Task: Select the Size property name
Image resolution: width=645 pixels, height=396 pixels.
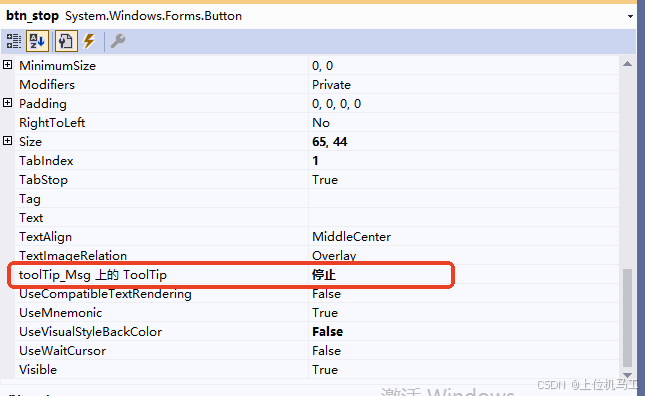Action: click(x=30, y=142)
